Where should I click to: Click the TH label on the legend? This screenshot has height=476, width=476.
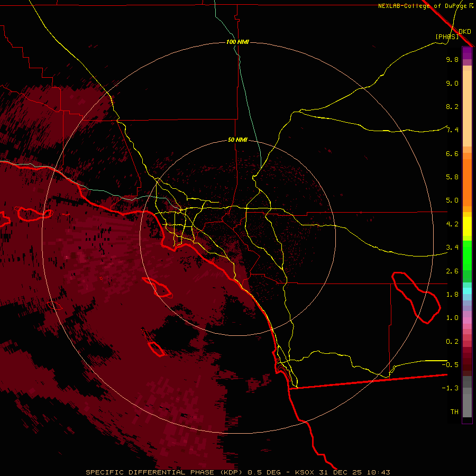pos(454,412)
